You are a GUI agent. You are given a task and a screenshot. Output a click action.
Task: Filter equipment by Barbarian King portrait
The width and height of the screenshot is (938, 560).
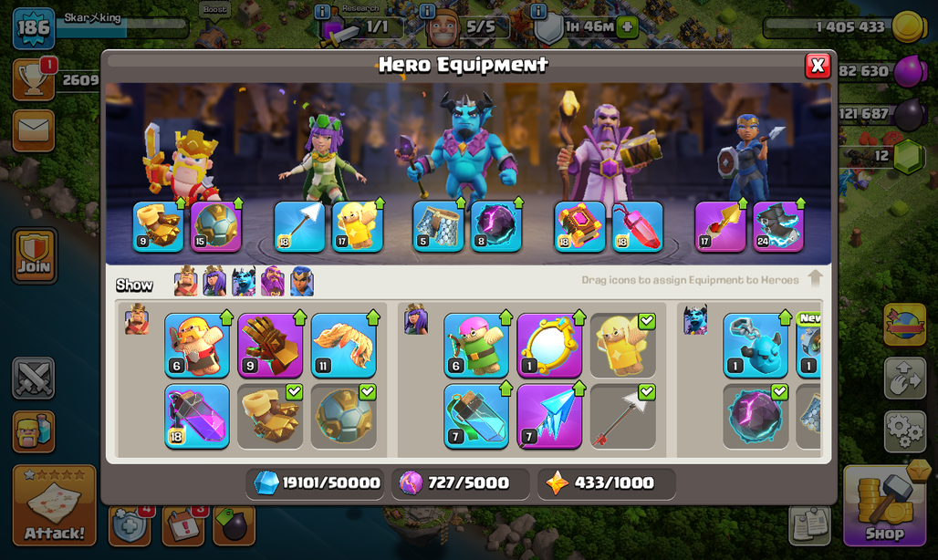tap(185, 282)
